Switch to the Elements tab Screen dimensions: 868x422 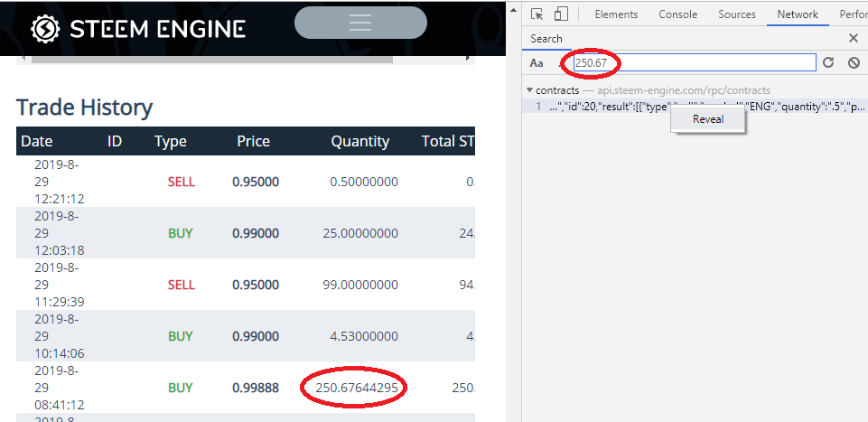pos(616,14)
